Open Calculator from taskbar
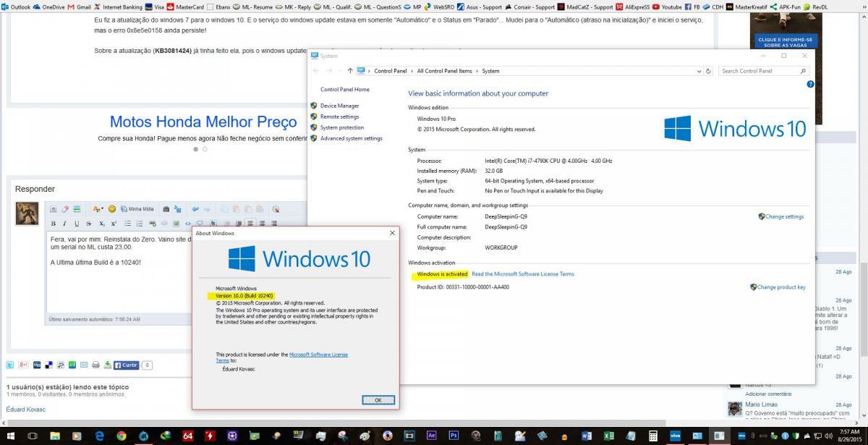The height and width of the screenshot is (445, 868). pos(653,436)
